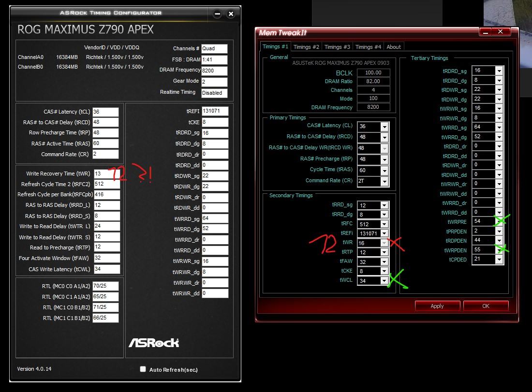This screenshot has width=532, height=392.
Task: Click the CAS# Latency (tCL) field in ASRock window
Action: (x=105, y=112)
